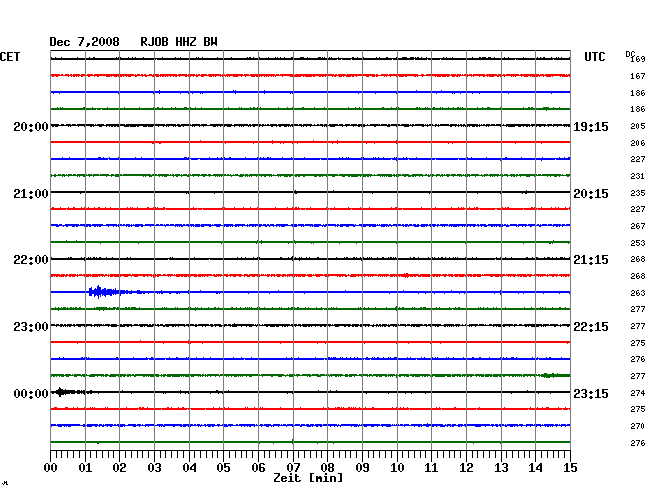Viewport: 650px width, 494px height.
Task: Click minute label 12 on time axis
Action: tap(466, 467)
